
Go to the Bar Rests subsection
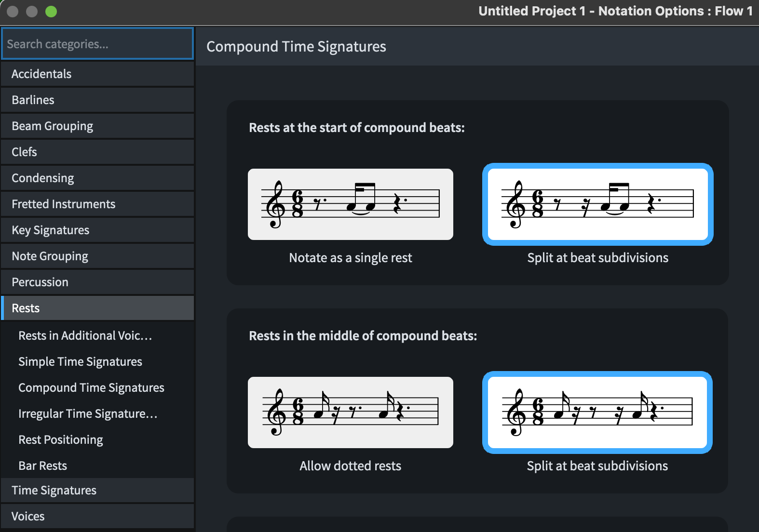point(43,465)
